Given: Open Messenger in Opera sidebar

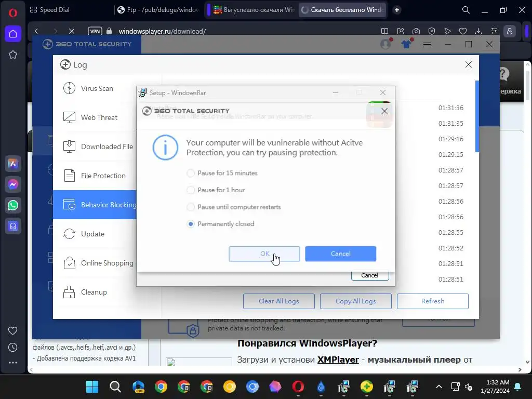Looking at the screenshot, I should click(13, 184).
